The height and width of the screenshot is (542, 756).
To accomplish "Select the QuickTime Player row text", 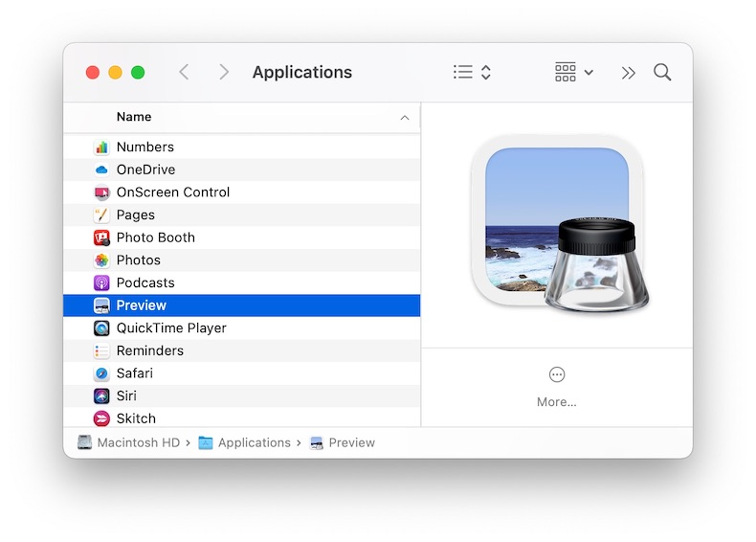I will [x=171, y=328].
